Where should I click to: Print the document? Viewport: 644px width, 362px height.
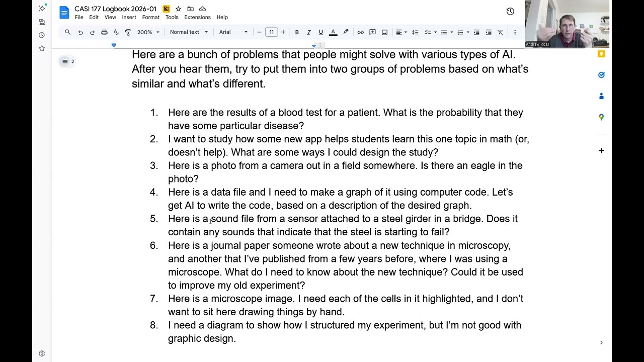pos(104,32)
